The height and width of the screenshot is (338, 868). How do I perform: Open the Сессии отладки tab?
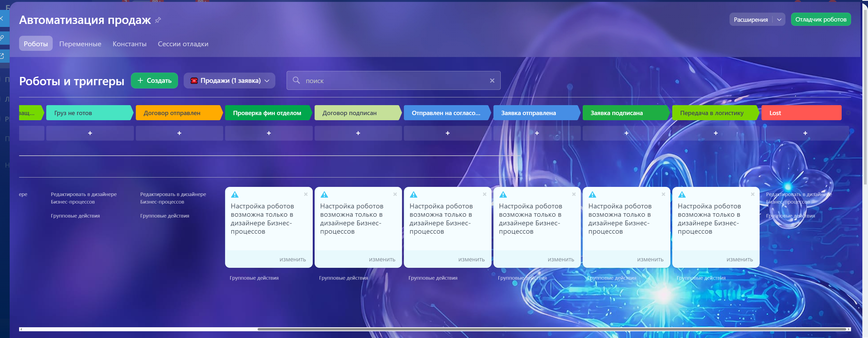click(183, 44)
